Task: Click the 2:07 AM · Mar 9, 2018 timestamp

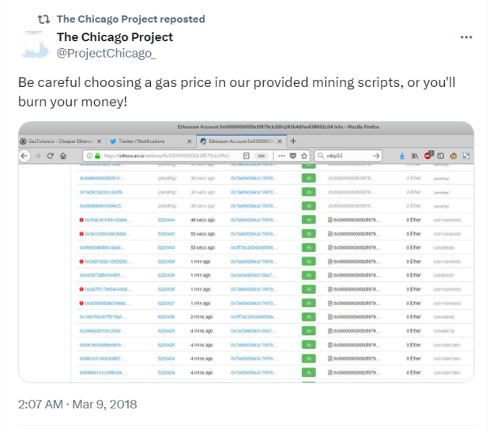Action: (x=77, y=405)
